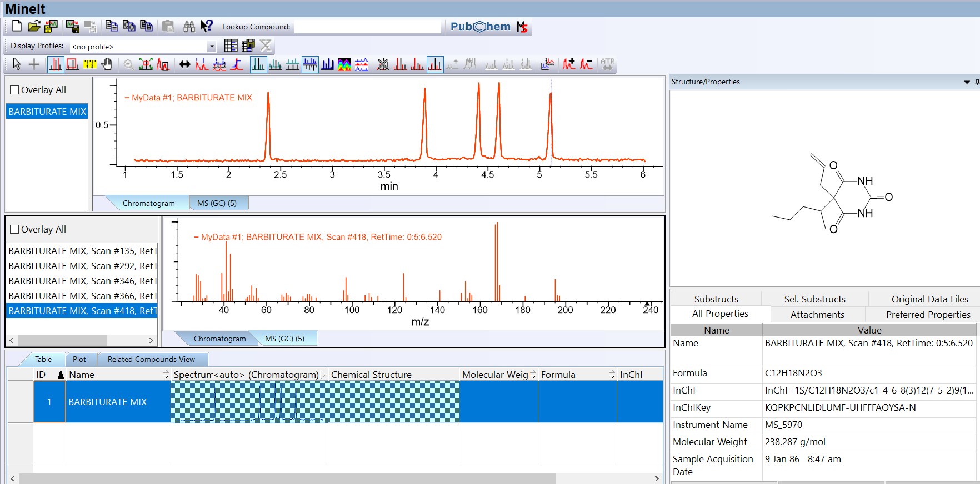Click the binoculars search icon
980x484 pixels.
[189, 26]
